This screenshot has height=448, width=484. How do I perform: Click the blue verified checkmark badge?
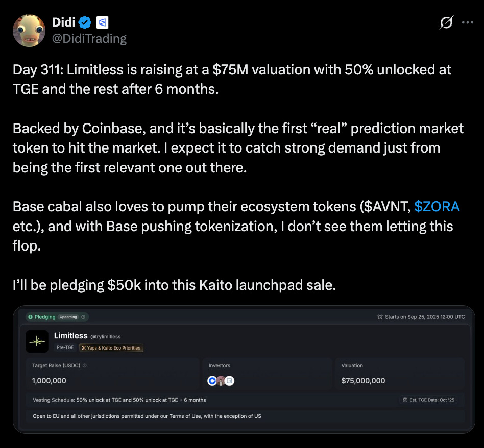coord(85,22)
